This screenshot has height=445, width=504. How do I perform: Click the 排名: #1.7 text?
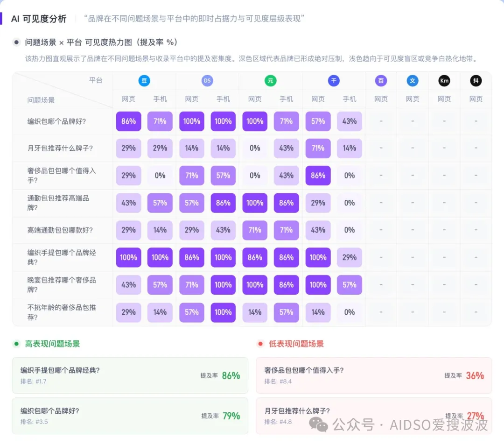[34, 381]
